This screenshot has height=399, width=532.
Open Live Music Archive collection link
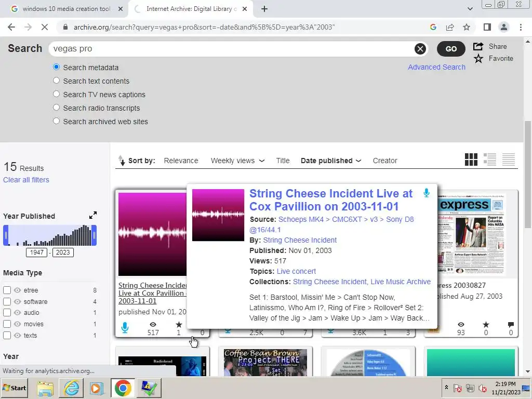tap(401, 282)
